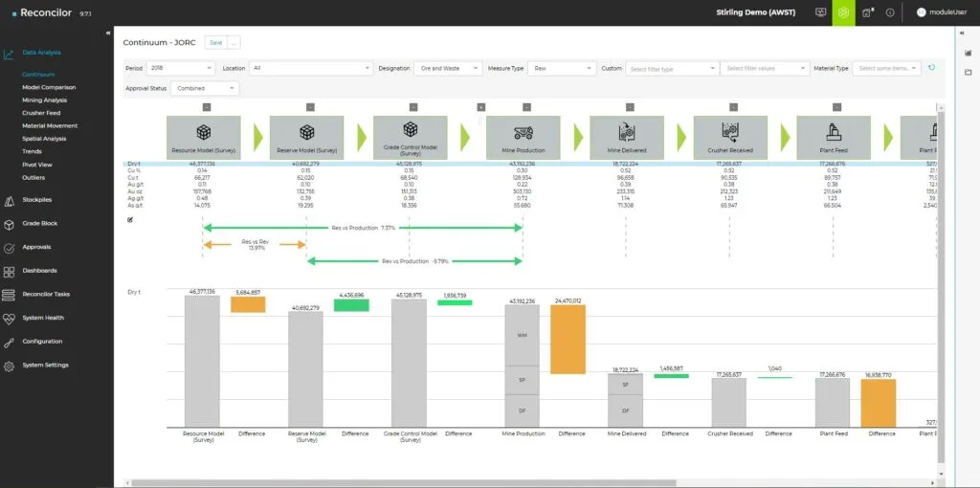Open Mining Analysis in sidebar

(x=44, y=100)
